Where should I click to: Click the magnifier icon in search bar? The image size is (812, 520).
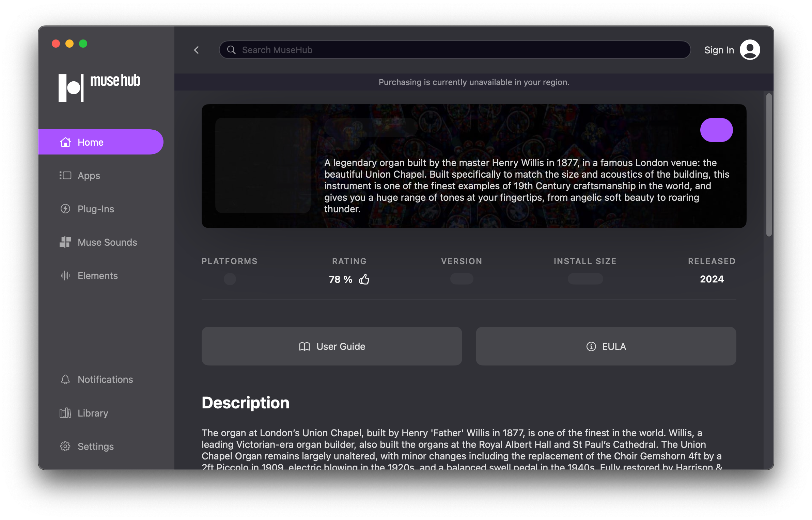(231, 50)
